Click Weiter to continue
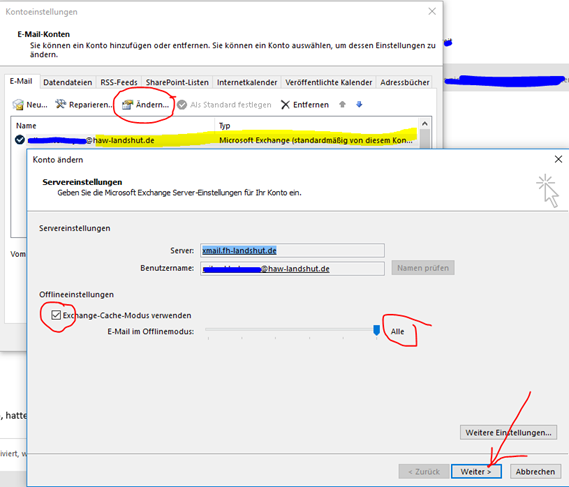This screenshot has width=569, height=487. coord(476,471)
